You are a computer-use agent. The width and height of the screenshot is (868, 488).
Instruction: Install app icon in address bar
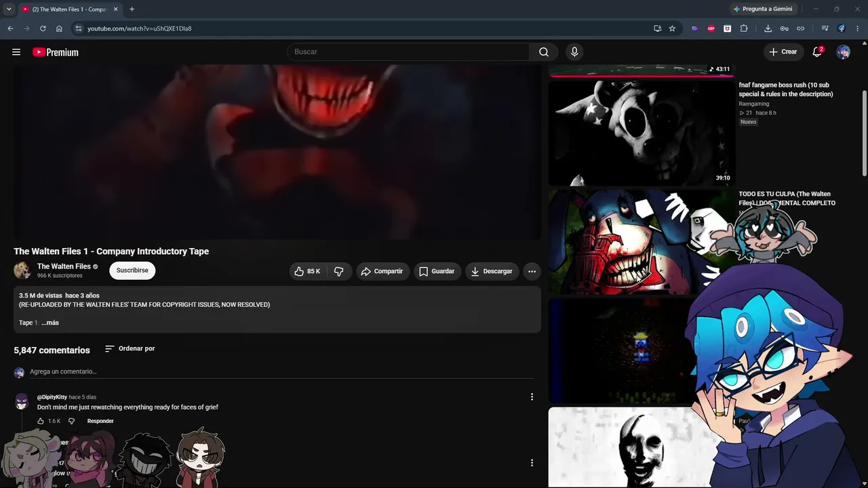tap(657, 28)
